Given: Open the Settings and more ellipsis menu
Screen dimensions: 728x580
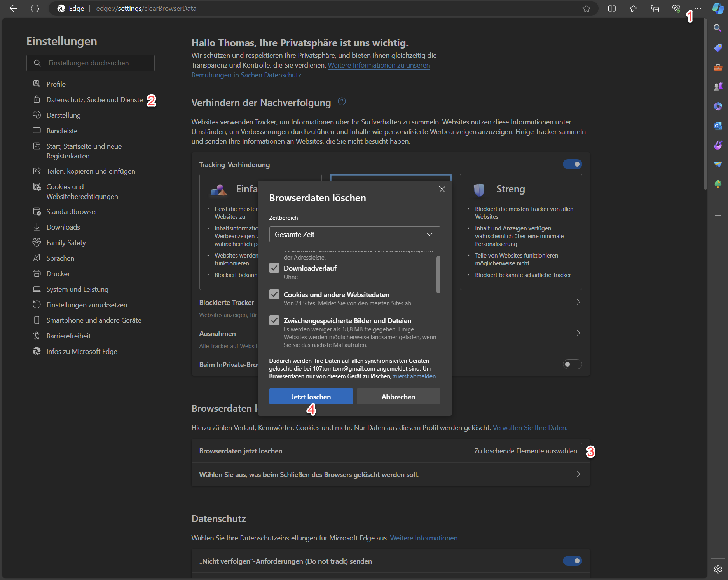Looking at the screenshot, I should [698, 9].
